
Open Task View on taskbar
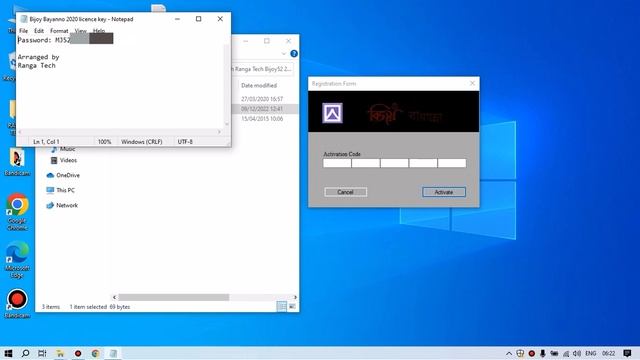pyautogui.click(x=42, y=353)
